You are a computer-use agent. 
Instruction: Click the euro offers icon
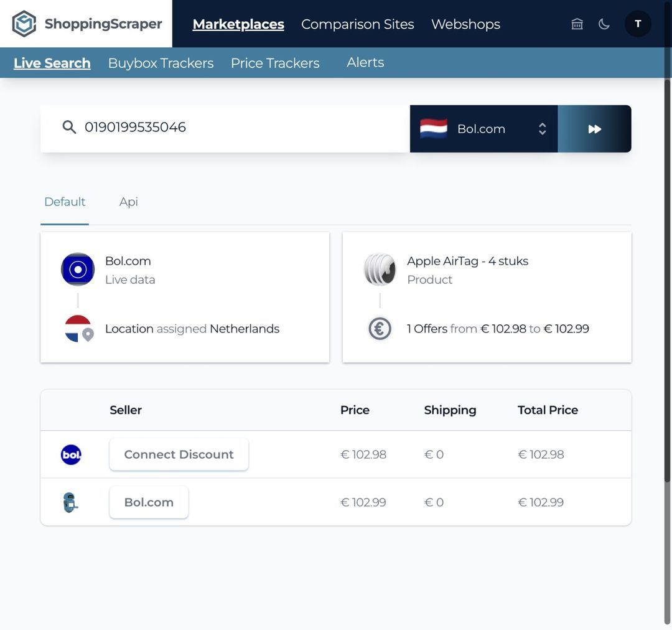click(380, 329)
